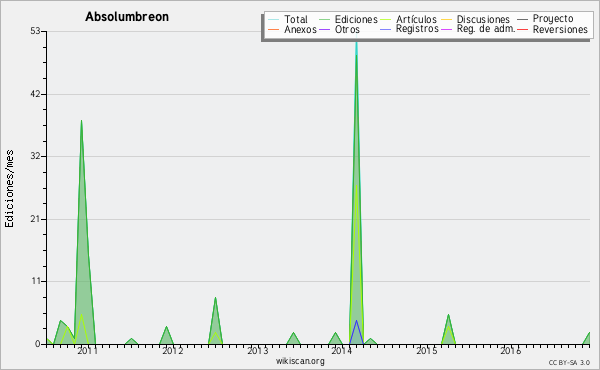This screenshot has width=600, height=370.
Task: Click the '2013' x-axis label
Action: 257,350
